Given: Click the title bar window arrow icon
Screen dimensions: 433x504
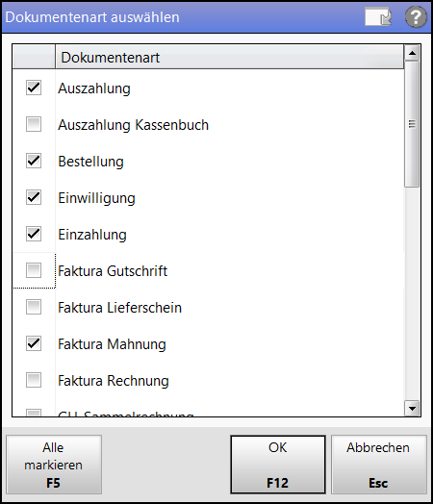Looking at the screenshot, I should [378, 16].
